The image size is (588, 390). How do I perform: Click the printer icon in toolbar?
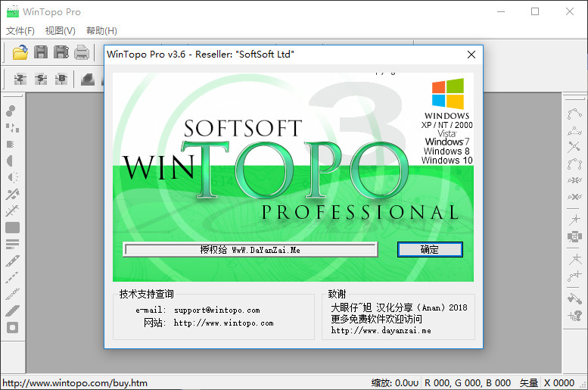pyautogui.click(x=82, y=52)
